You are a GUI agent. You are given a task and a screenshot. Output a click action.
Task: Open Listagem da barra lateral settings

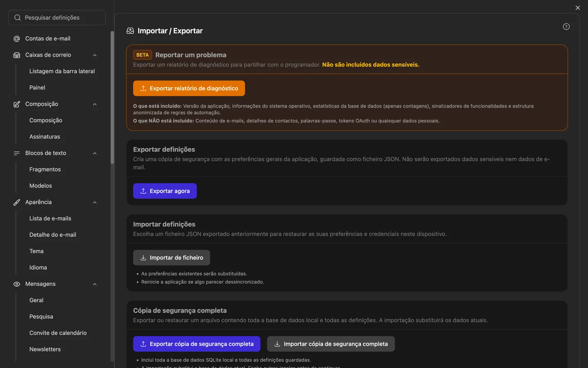point(62,71)
